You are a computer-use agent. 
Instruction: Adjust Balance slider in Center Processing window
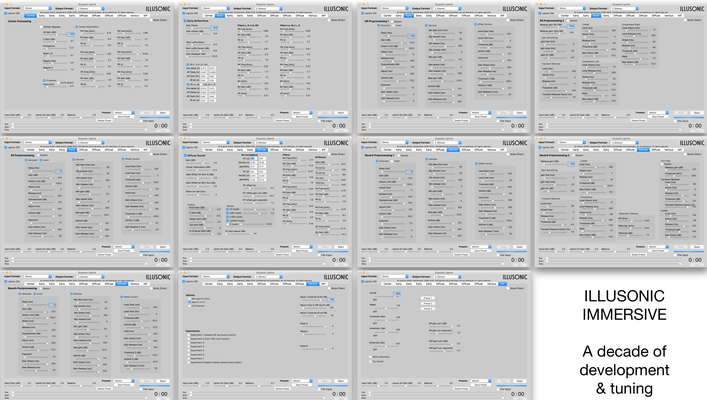pos(82,117)
